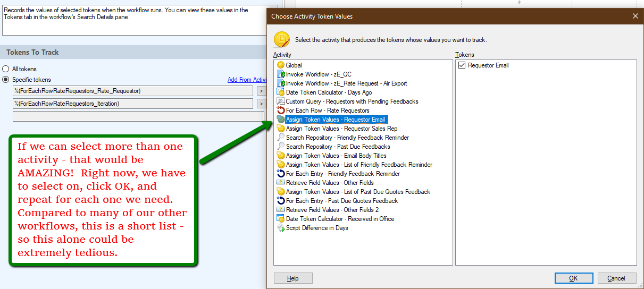Open token menu for Rate_Requestor field
Image resolution: width=644 pixels, height=289 pixels.
click(261, 91)
